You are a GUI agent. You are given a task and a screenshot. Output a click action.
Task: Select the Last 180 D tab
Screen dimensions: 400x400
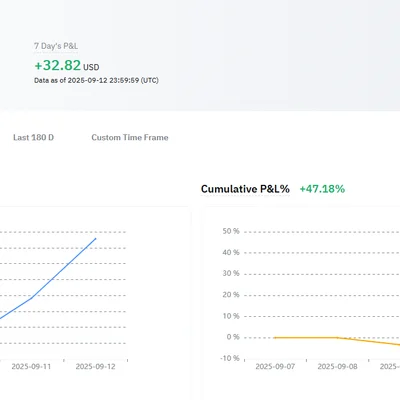(x=33, y=137)
